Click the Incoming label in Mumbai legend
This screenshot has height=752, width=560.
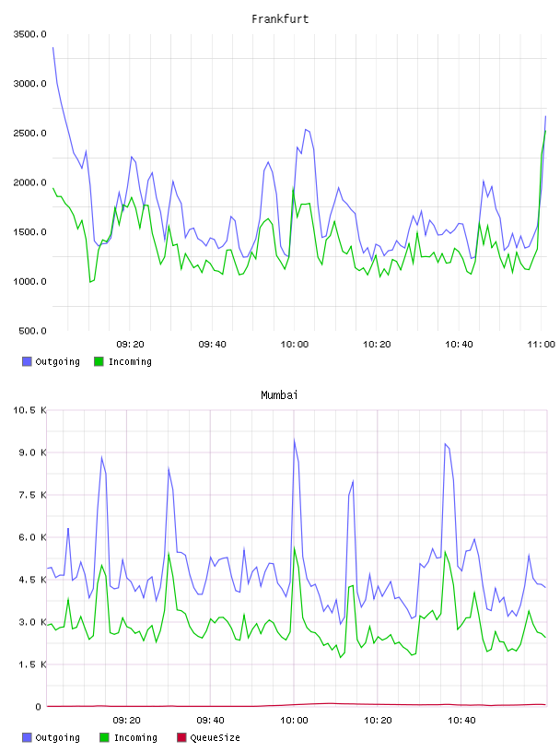tap(135, 737)
